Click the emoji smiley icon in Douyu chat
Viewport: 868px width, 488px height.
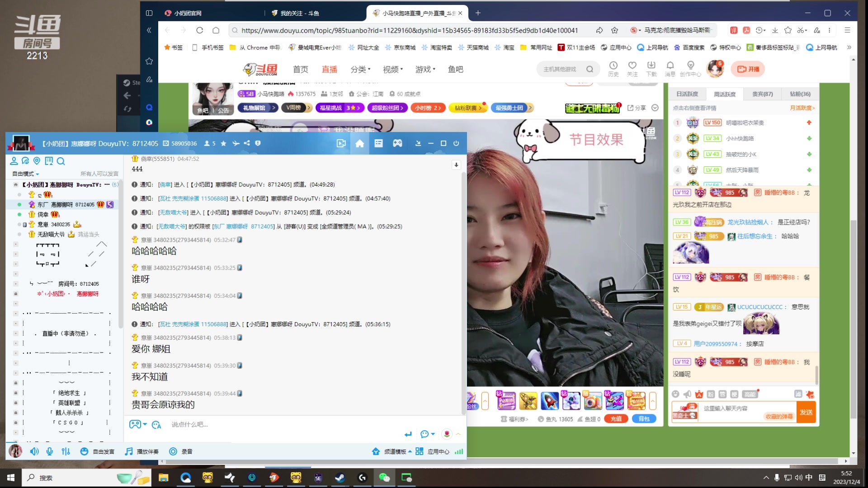click(675, 394)
